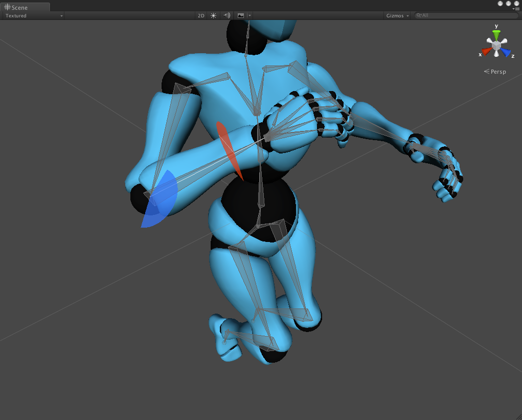Click the green Y axis cone on the gizmo

point(496,34)
